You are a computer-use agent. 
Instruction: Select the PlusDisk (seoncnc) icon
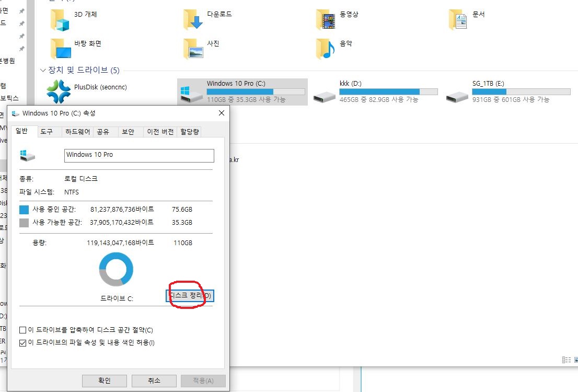[59, 91]
